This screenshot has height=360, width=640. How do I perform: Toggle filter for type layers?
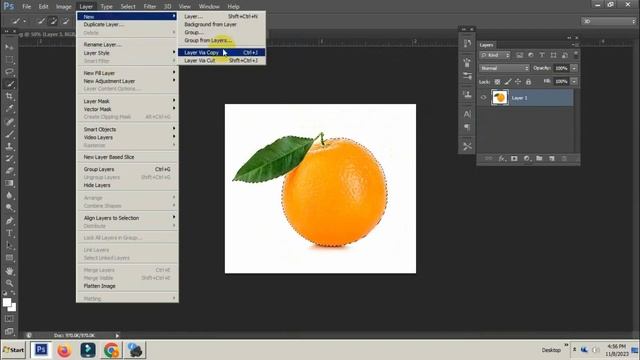point(542,55)
